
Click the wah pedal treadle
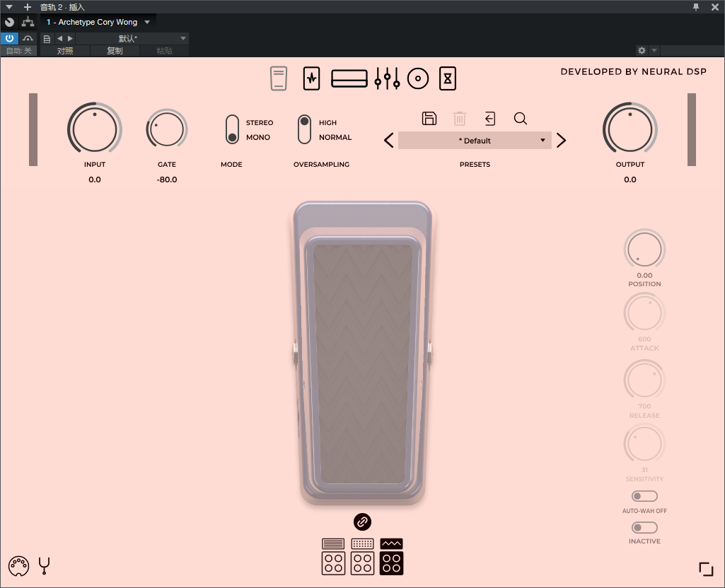[362, 365]
